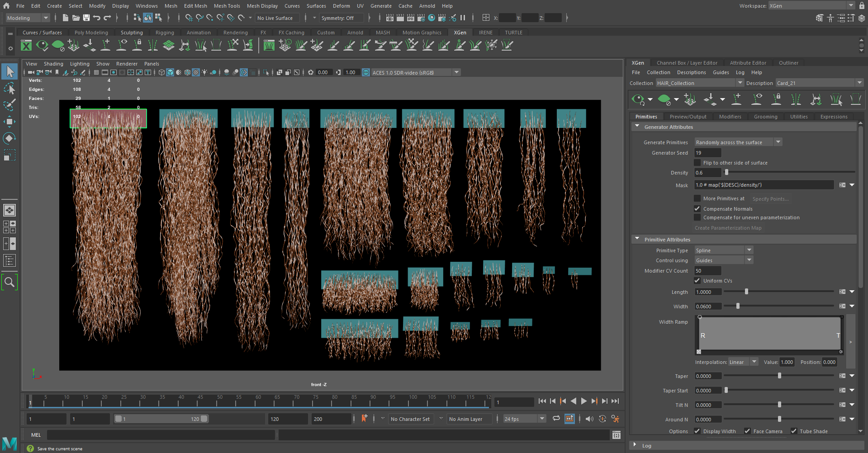Activate the Rotate tool in toolbox
The height and width of the screenshot is (453, 868).
[9, 138]
